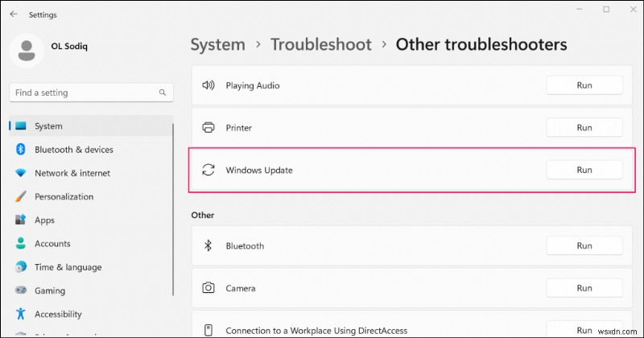
Task: Click the sidebar vertical scrollbar
Action: click(x=173, y=209)
